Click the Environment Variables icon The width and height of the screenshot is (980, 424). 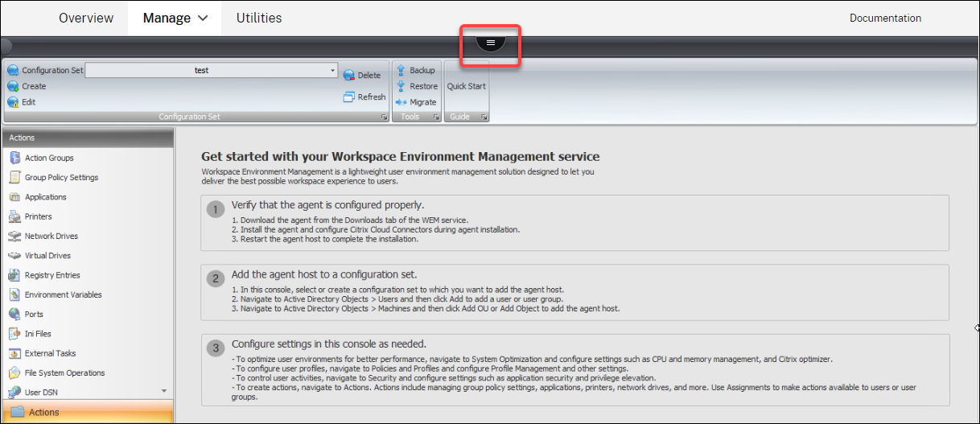pos(14,294)
